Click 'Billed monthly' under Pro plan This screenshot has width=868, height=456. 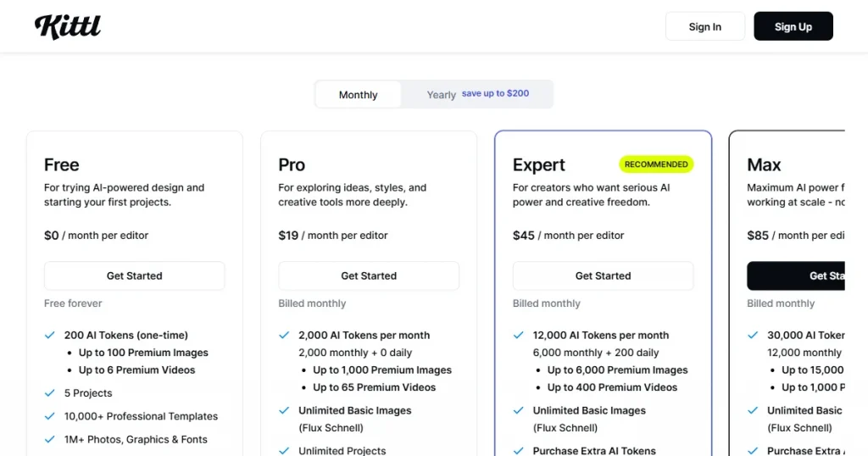pyautogui.click(x=312, y=303)
